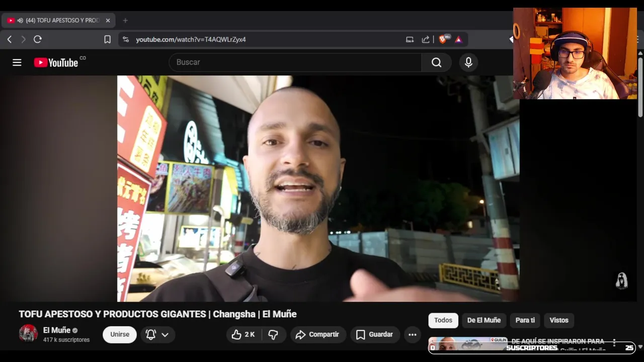Screen dimensions: 644x362
Task: Share this page from address bar
Action: 426,39
